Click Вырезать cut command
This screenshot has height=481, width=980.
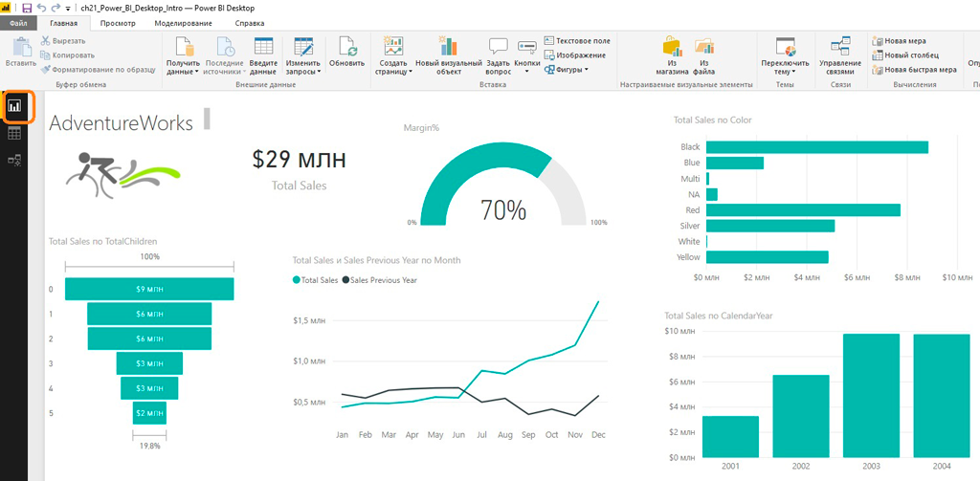point(64,40)
